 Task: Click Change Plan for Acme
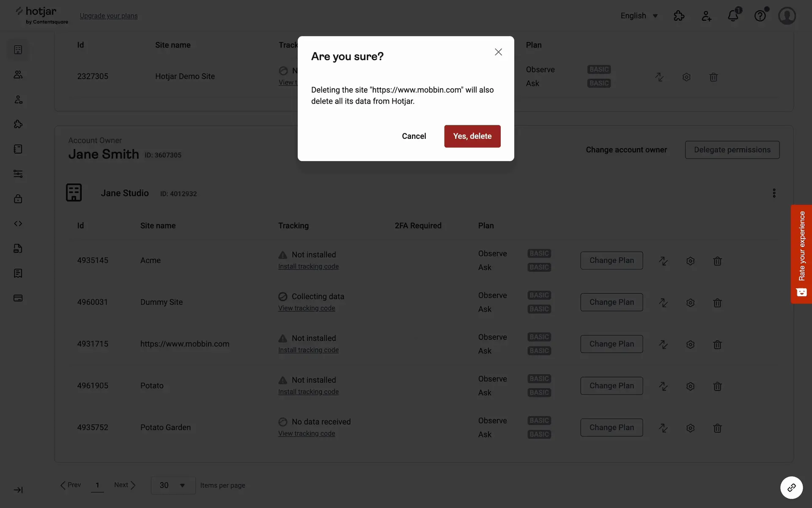[611, 260]
